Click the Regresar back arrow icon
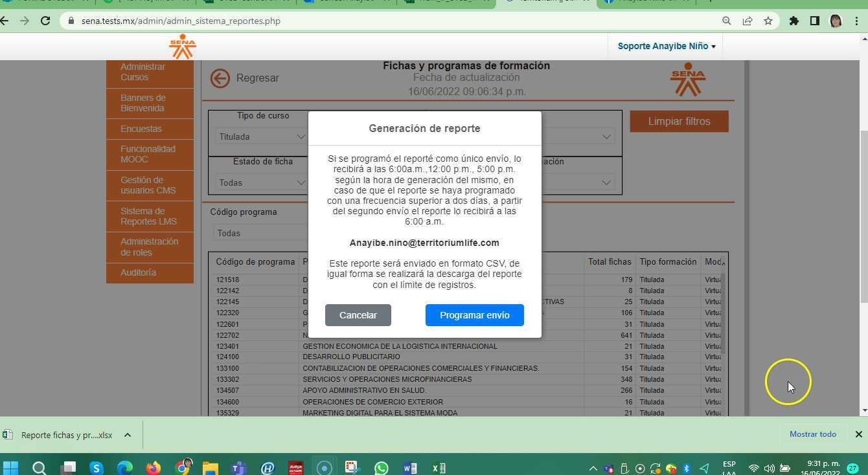Screen dimensions: 868x475 point(220,78)
